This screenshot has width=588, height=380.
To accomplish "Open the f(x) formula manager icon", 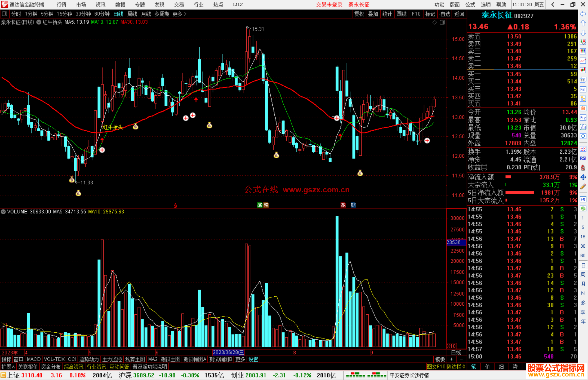I will click(583, 127).
